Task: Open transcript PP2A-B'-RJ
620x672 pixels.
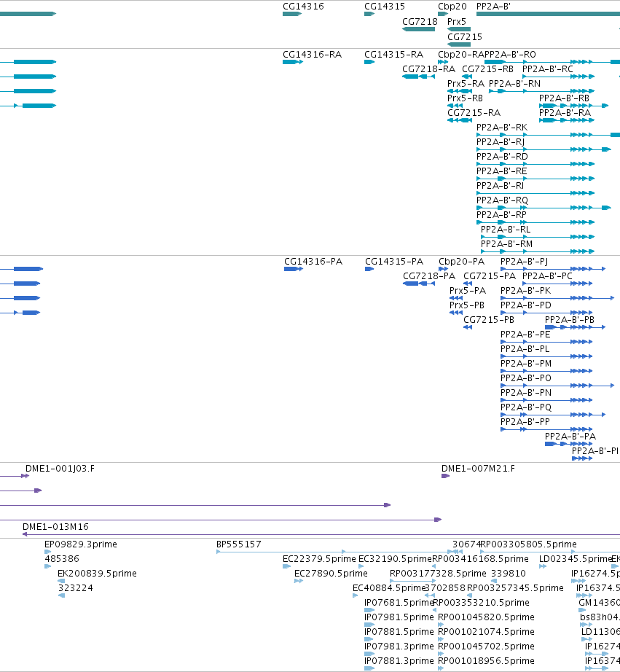Action: (x=501, y=142)
